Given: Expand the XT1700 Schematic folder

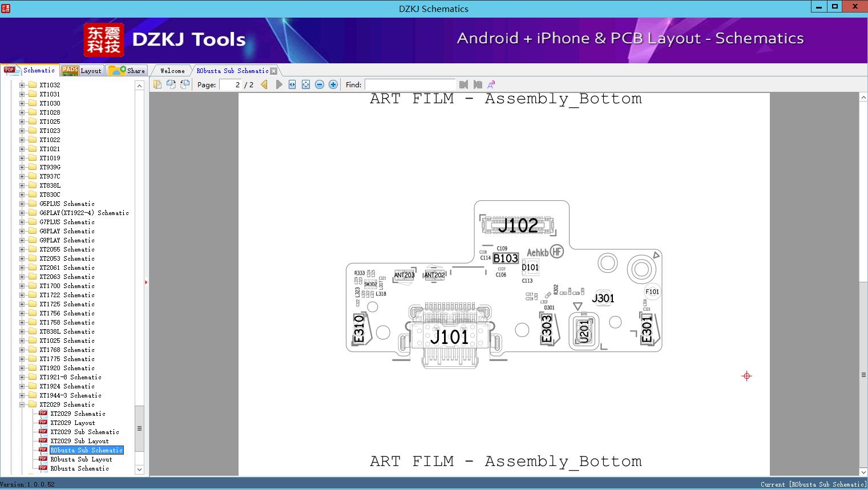Looking at the screenshot, I should (22, 286).
